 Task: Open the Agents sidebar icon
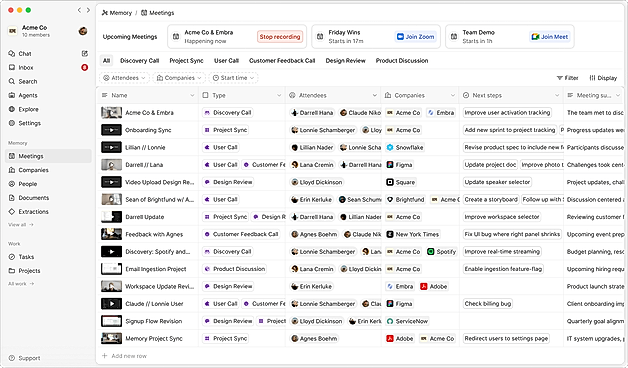[x=12, y=95]
